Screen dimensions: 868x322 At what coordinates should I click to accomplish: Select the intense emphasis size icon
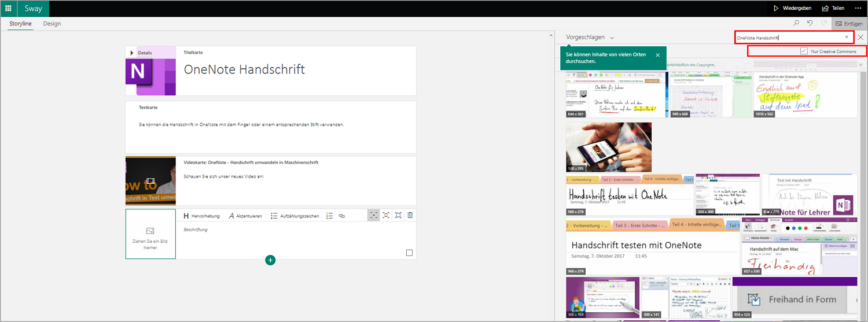(x=398, y=215)
